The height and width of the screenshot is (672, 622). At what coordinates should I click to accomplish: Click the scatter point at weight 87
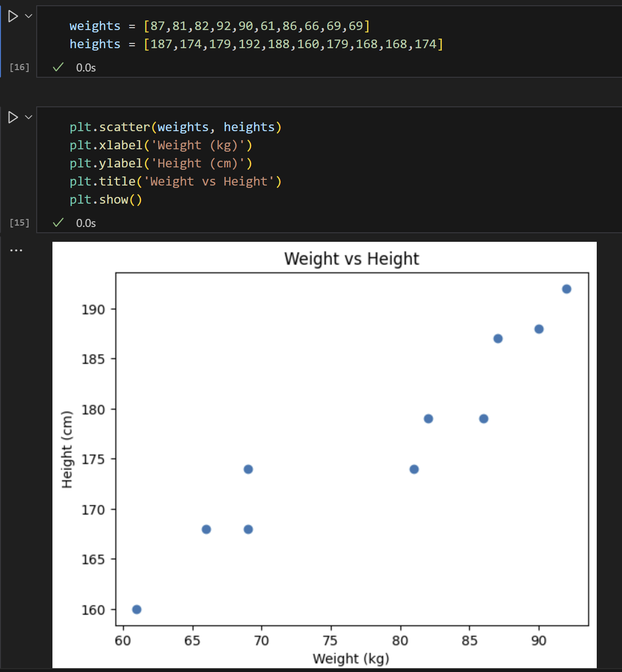coord(498,339)
